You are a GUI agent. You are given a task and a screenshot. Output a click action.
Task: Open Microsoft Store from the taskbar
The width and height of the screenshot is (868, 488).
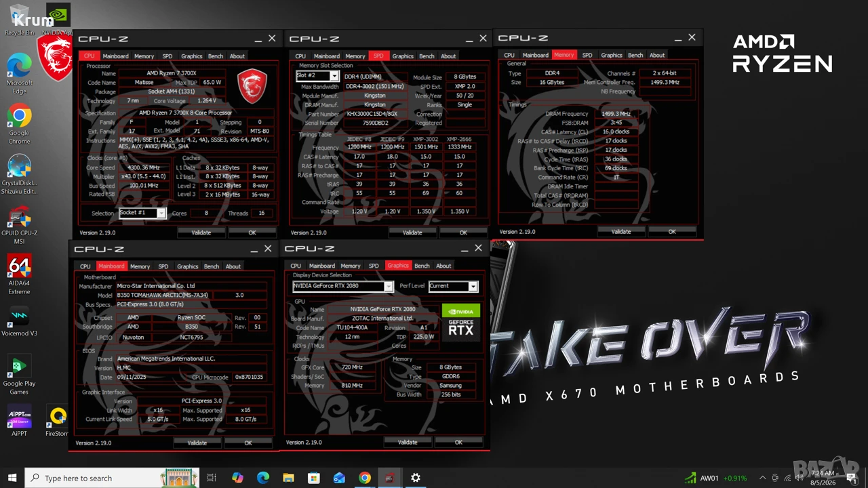[314, 478]
